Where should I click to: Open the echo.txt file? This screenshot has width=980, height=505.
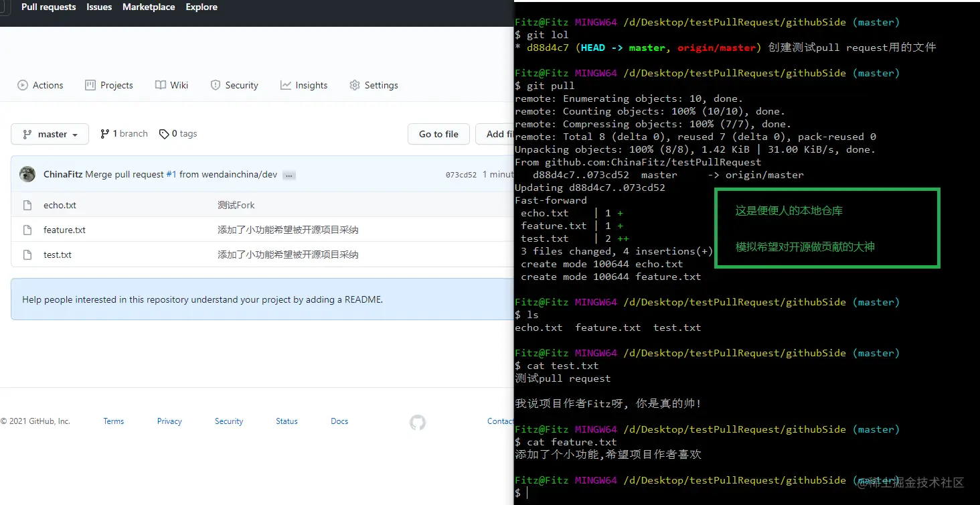pos(60,205)
